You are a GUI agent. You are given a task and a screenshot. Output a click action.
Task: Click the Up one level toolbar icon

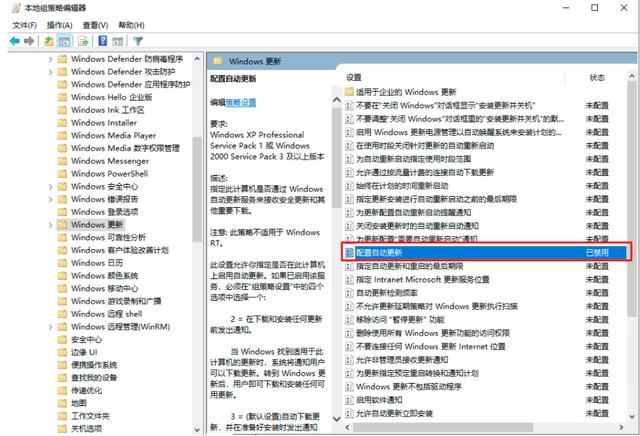click(49, 41)
